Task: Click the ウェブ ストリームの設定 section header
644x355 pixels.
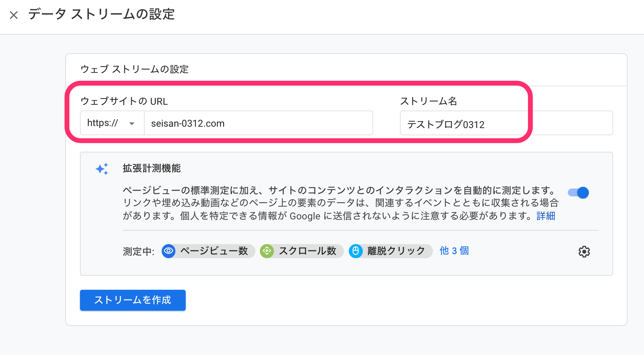Action: click(135, 69)
